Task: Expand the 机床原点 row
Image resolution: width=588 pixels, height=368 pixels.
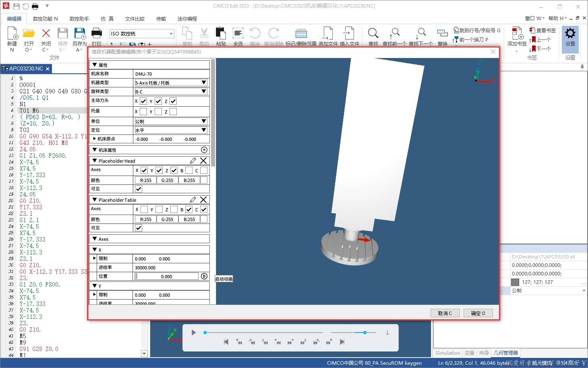Action: point(95,139)
